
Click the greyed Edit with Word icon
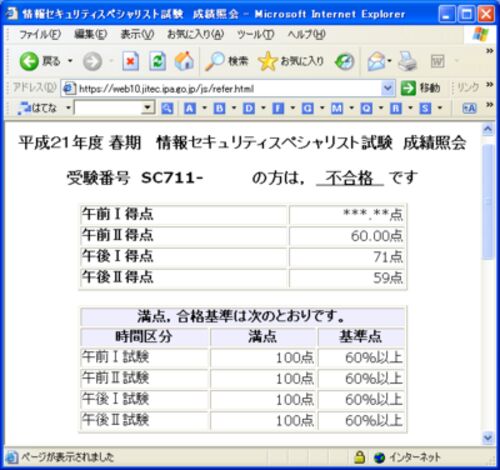[x=437, y=62]
